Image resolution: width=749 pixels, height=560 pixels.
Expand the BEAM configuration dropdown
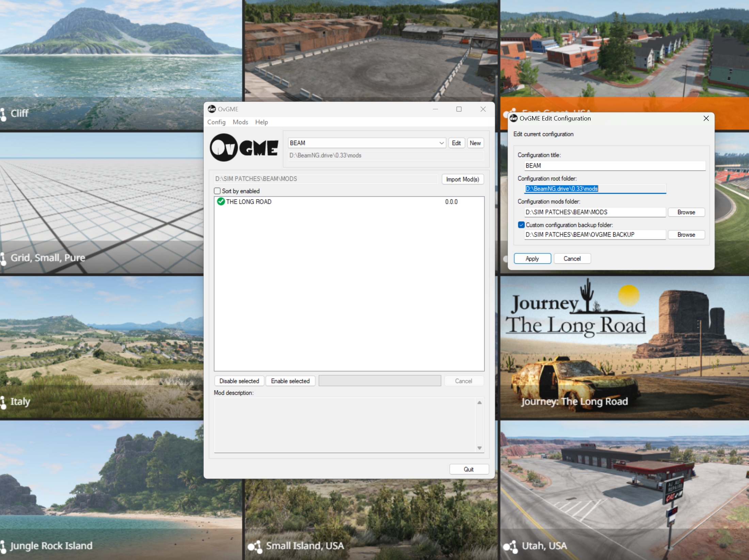tap(441, 143)
